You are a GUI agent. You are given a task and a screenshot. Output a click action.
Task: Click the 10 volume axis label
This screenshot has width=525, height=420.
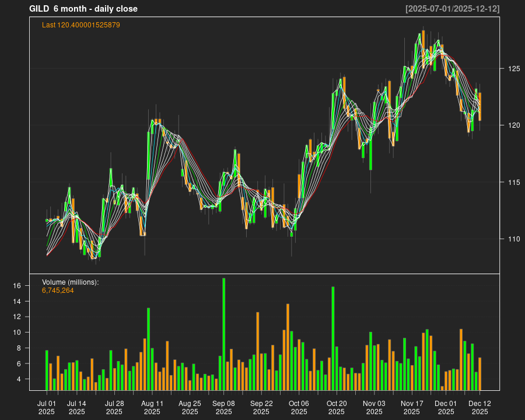click(34, 332)
